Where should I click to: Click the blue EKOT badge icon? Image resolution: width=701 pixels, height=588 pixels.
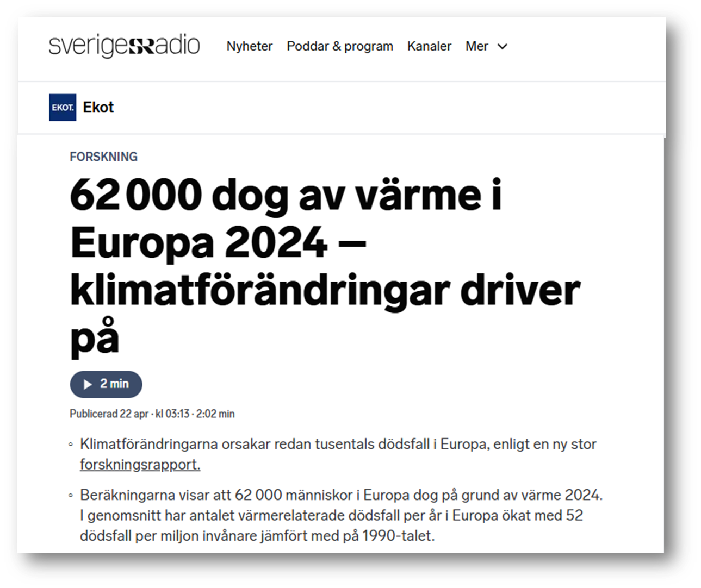[x=63, y=108]
